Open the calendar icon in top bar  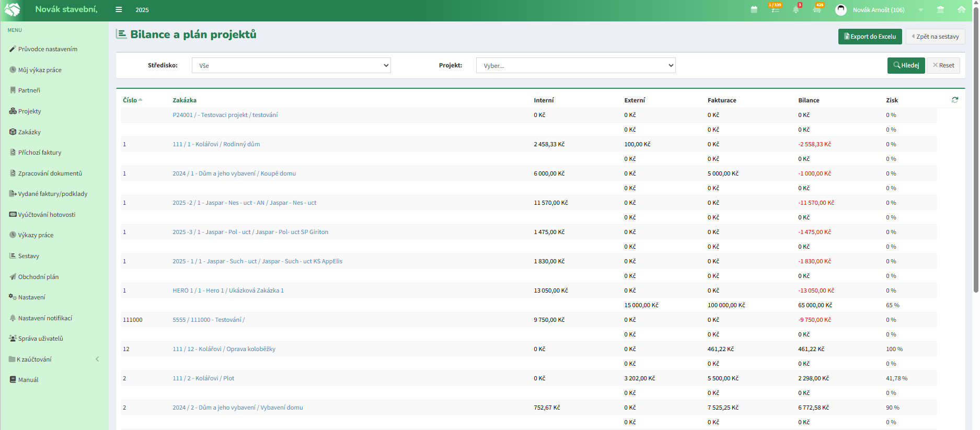754,9
